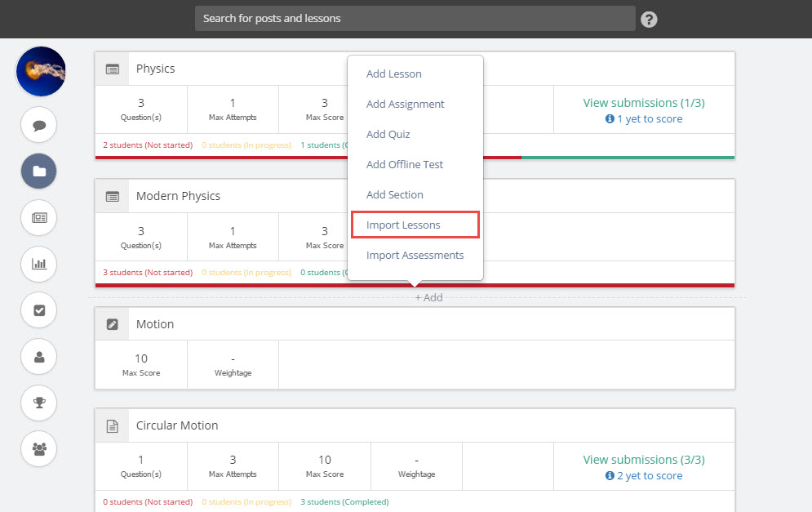Click the Physics quiz list icon
The image size is (812, 512).
coord(113,69)
